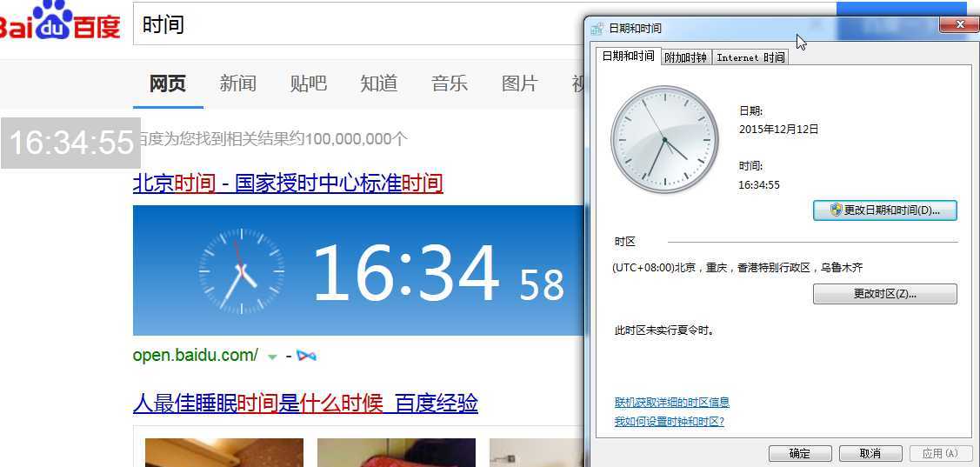The width and height of the screenshot is (980, 467).
Task: Click the open.baidu.com/ green URL
Action: point(196,355)
